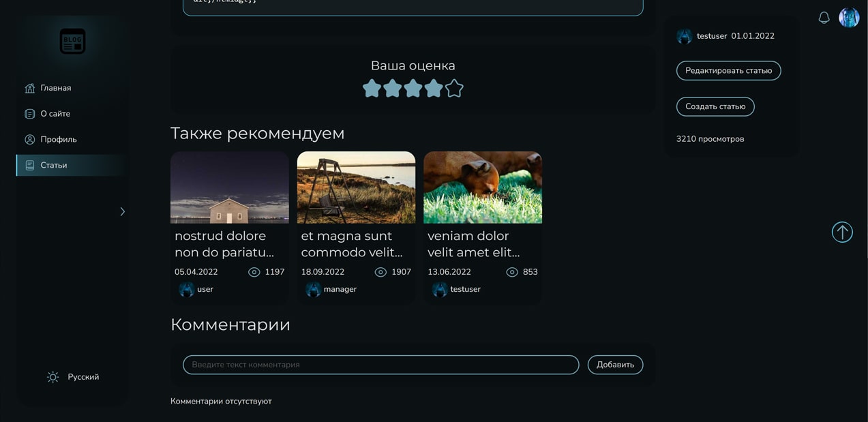The image size is (868, 422).
Task: Click Редактировать статью button
Action: (x=728, y=70)
